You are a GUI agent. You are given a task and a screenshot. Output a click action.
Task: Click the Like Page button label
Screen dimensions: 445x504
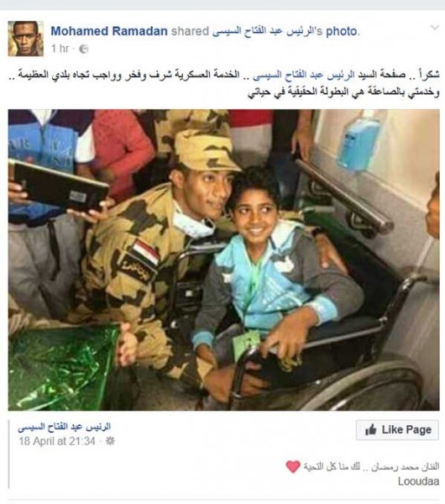406,430
